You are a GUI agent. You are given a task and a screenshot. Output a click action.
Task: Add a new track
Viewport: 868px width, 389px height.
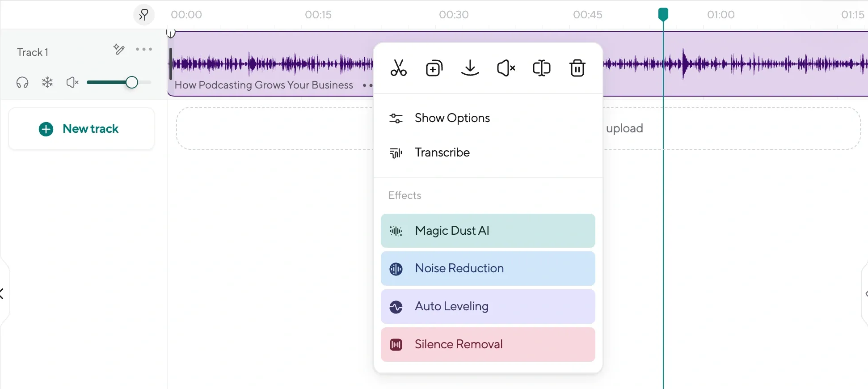(x=81, y=129)
